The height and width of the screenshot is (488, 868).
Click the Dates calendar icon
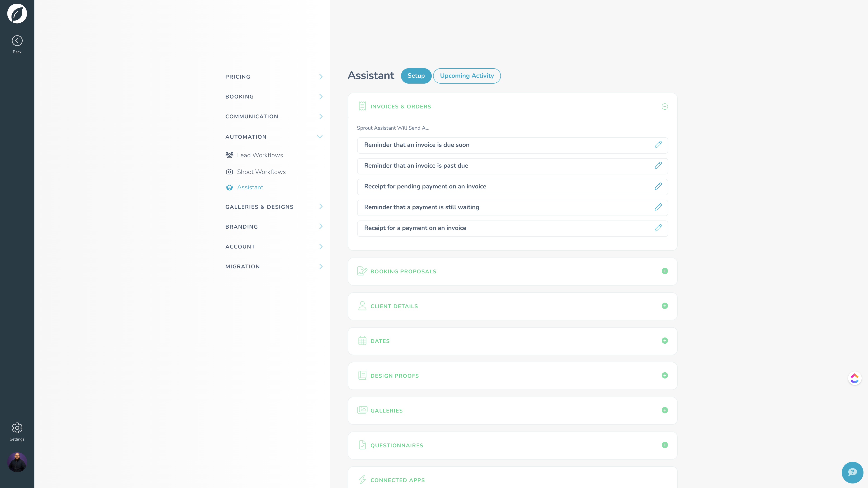tap(362, 341)
